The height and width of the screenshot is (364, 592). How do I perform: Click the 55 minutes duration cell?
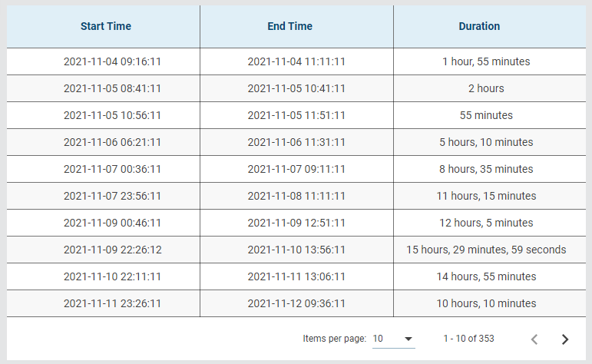[486, 115]
